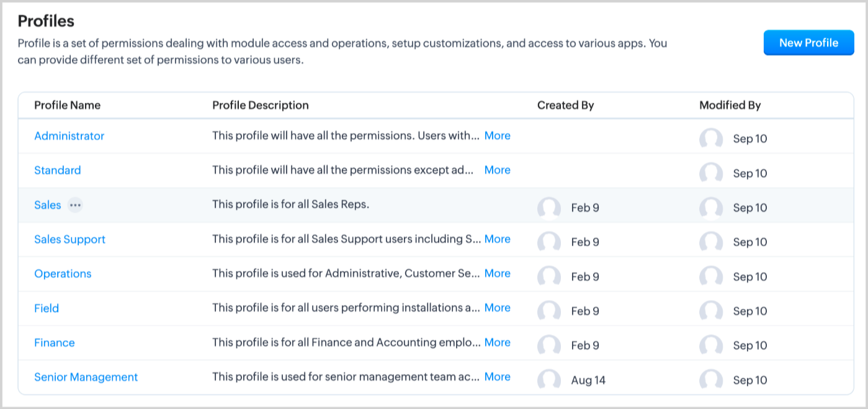Click creator avatar in the Operations row
868x409 pixels.
pyautogui.click(x=549, y=277)
